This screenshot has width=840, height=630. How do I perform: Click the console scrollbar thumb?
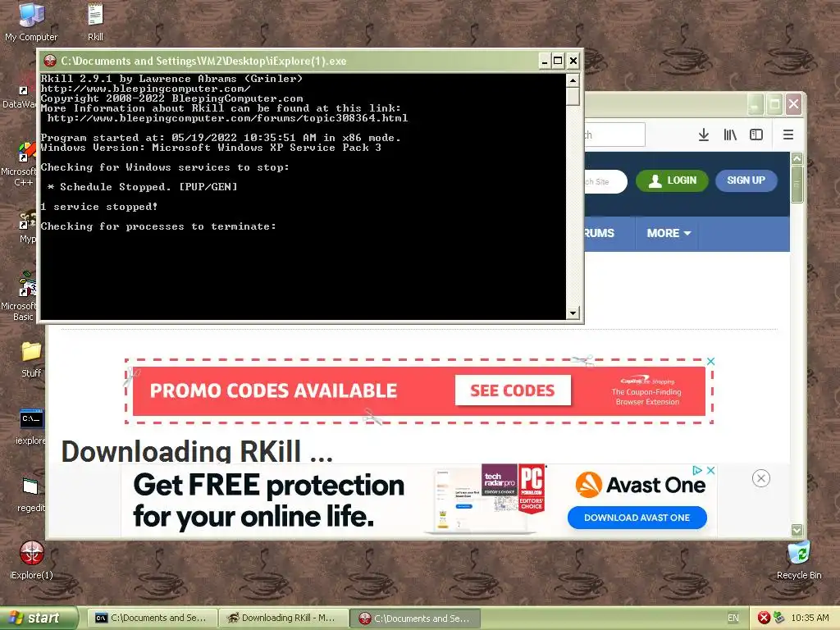click(x=573, y=97)
